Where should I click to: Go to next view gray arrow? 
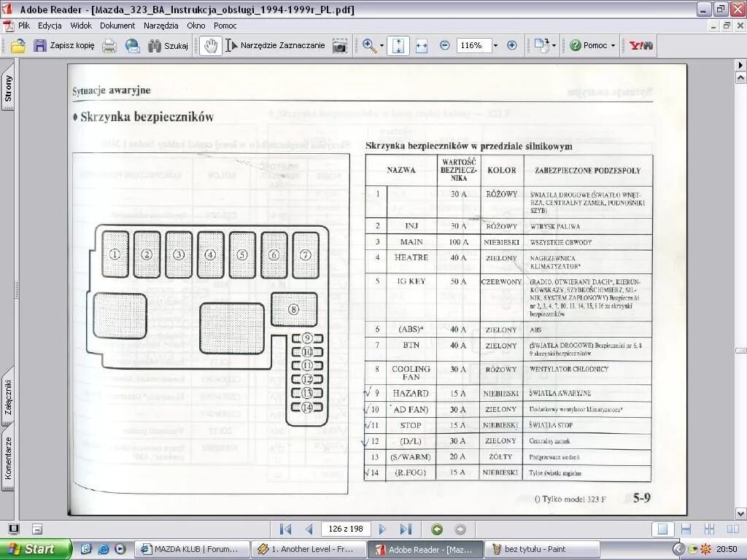point(460,529)
